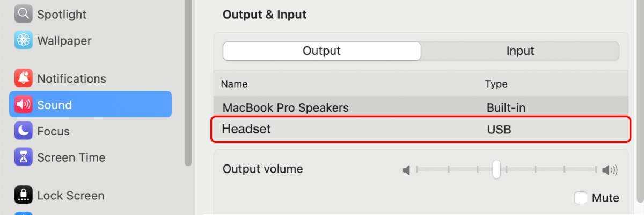Click the Name column header

click(x=234, y=84)
